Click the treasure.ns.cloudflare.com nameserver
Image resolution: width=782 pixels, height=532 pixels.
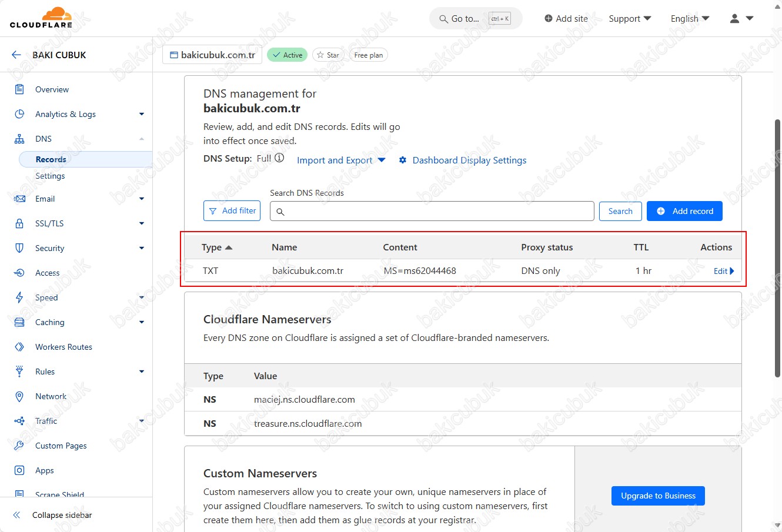308,424
